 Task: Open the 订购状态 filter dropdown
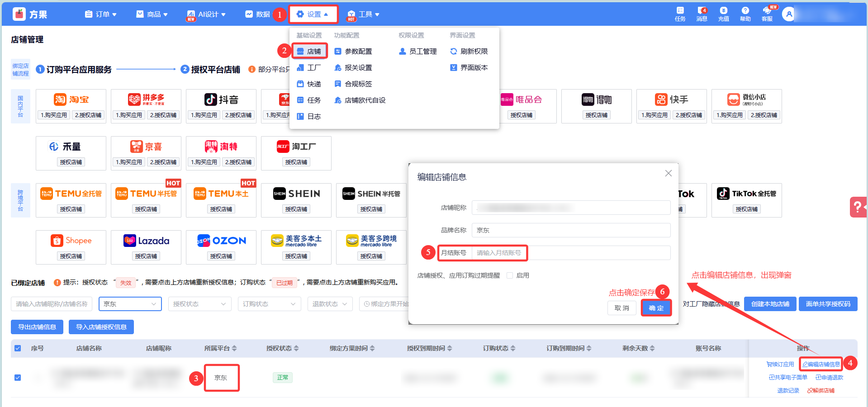click(x=270, y=304)
